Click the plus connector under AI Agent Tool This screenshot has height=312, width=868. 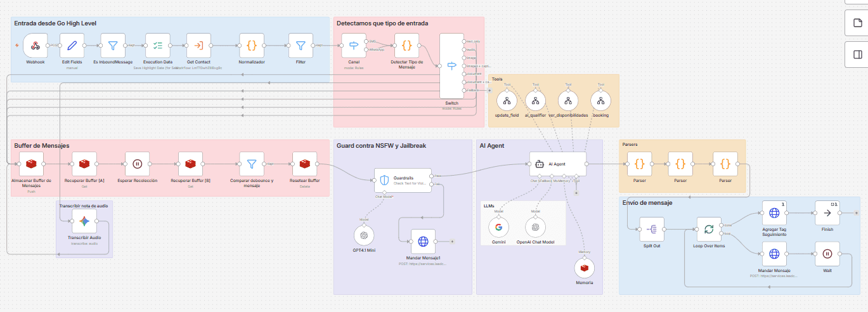(576, 193)
